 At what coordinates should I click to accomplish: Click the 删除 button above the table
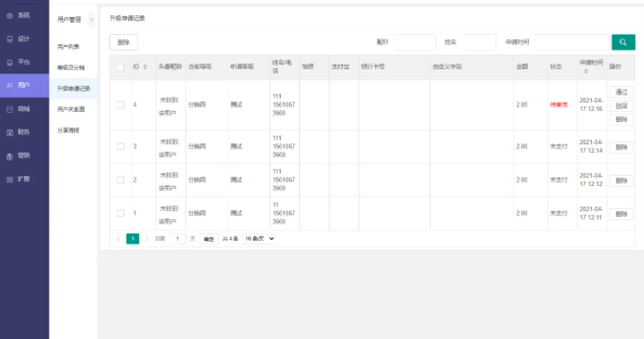click(124, 43)
